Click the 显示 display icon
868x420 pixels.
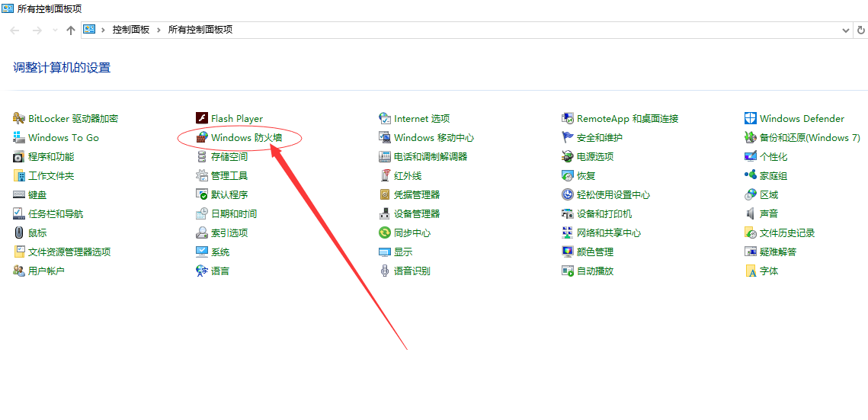(385, 252)
